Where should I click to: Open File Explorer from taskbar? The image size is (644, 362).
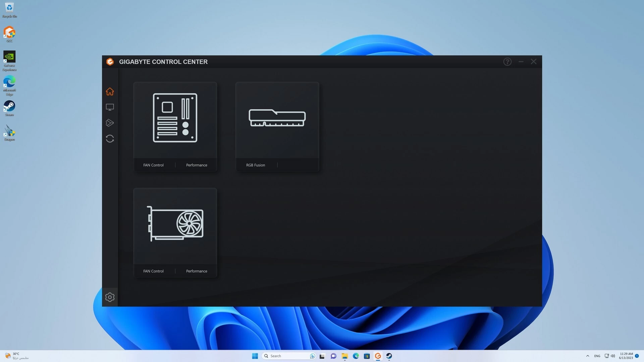[344, 356]
